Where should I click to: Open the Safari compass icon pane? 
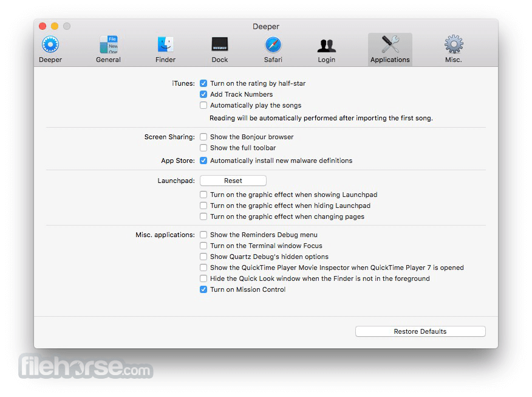click(x=273, y=49)
